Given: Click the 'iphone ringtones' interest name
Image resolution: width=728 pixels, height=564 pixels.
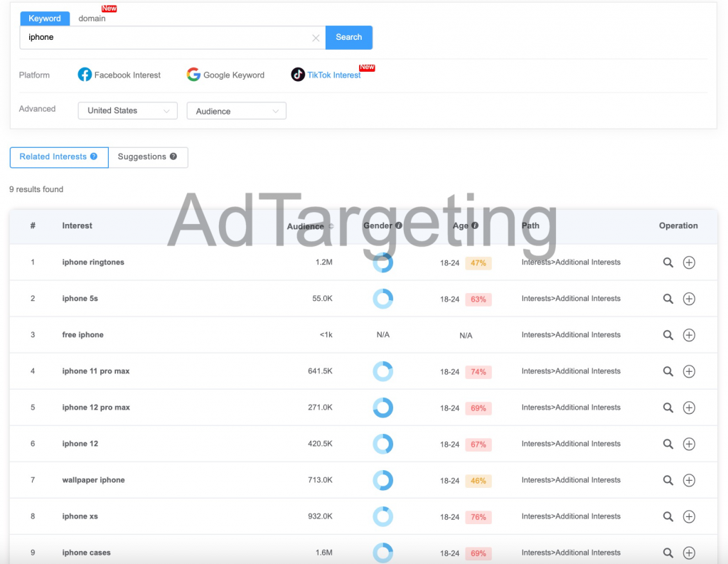Looking at the screenshot, I should [x=93, y=262].
